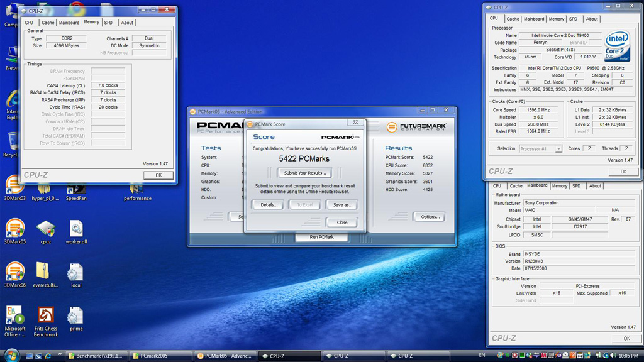Open the Windows Start orb

(x=11, y=356)
